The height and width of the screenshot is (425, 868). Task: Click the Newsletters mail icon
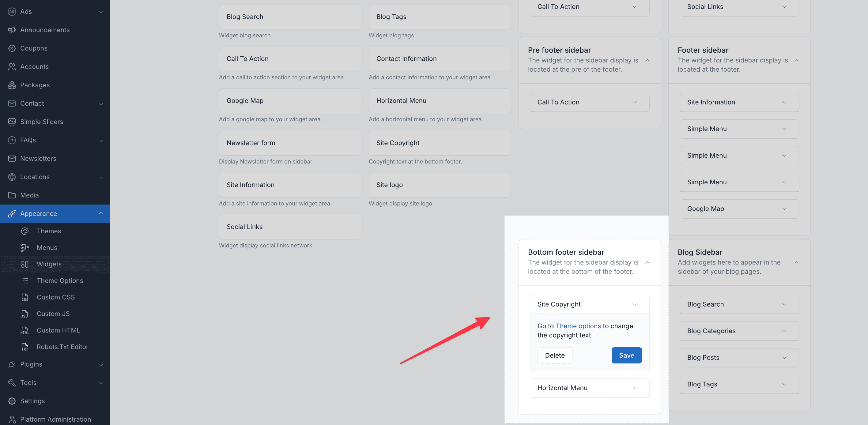(x=12, y=158)
